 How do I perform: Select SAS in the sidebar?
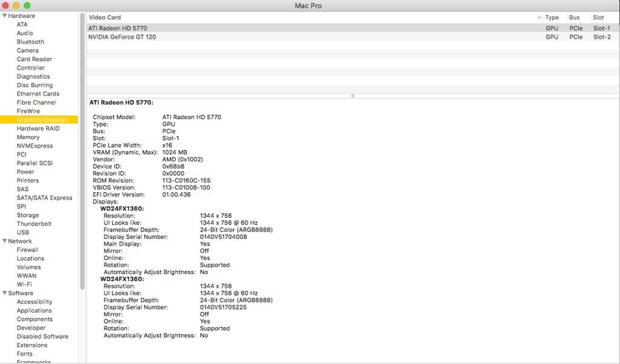point(22,189)
